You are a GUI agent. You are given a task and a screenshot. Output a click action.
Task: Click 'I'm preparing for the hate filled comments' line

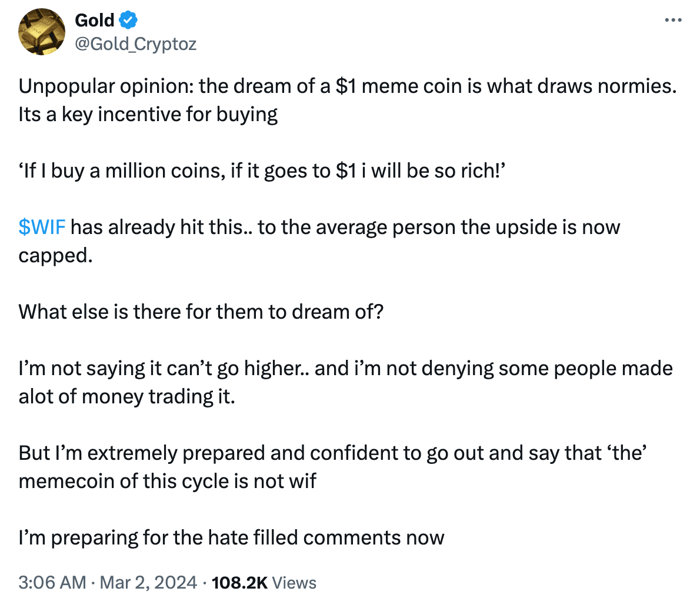pos(231,537)
